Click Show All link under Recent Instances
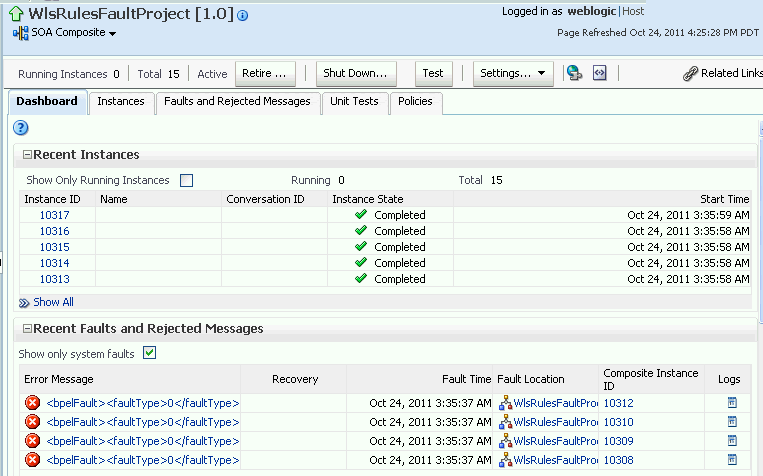Screen dimensions: 763x476 pyautogui.click(x=54, y=302)
